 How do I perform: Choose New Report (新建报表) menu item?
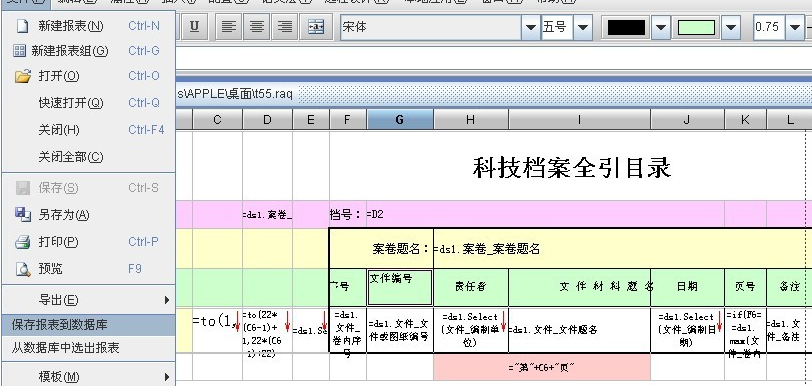click(x=89, y=26)
